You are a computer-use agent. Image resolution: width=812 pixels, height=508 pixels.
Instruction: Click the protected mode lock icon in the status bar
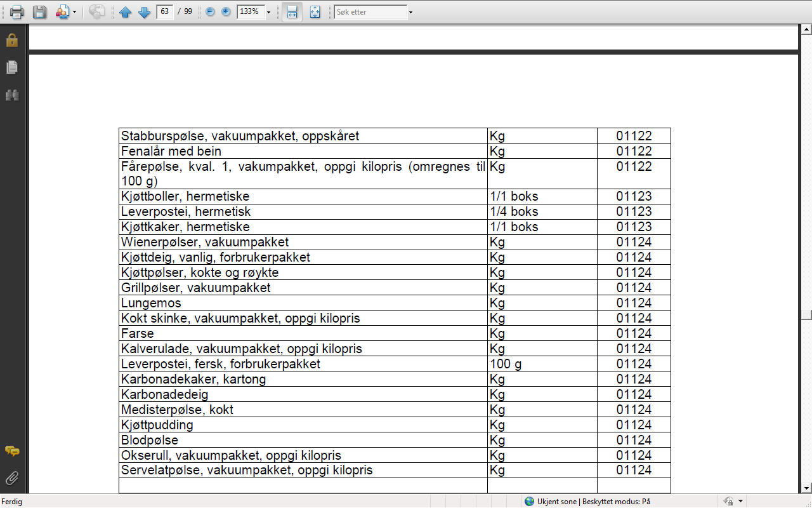coord(728,501)
